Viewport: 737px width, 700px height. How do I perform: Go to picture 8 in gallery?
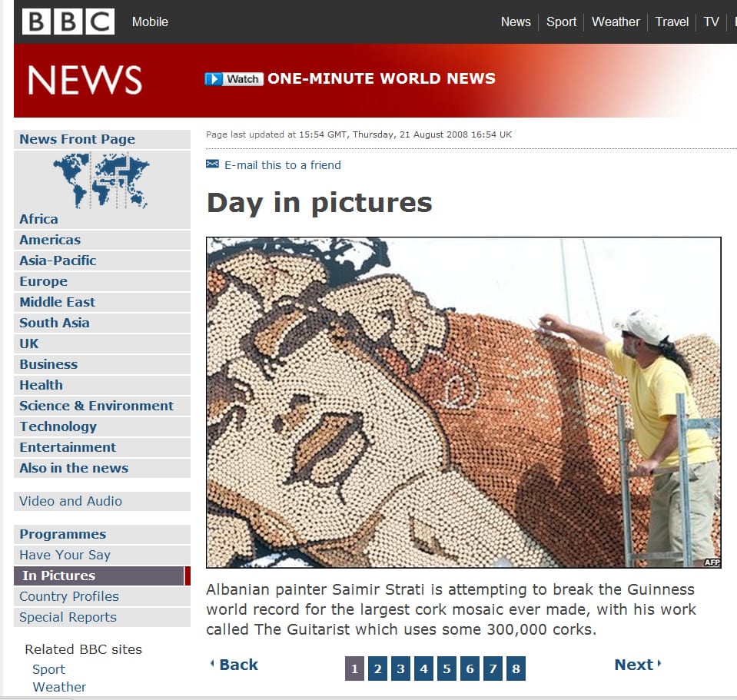tap(516, 668)
